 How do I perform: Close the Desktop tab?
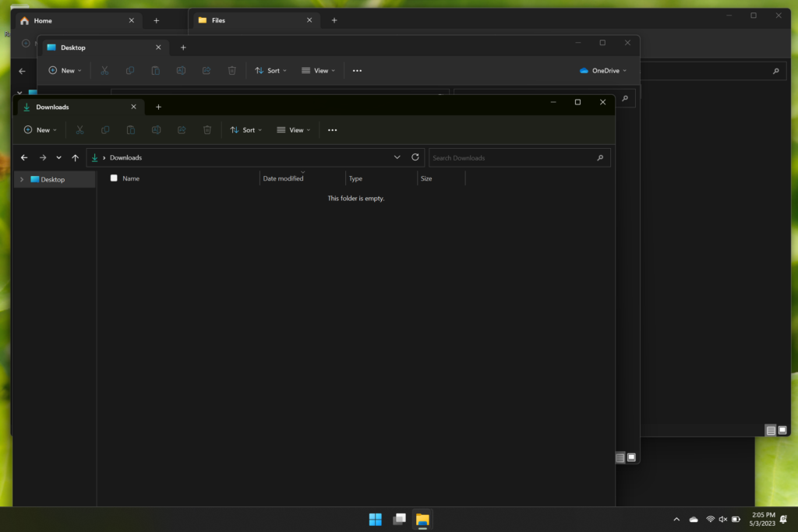[158, 48]
